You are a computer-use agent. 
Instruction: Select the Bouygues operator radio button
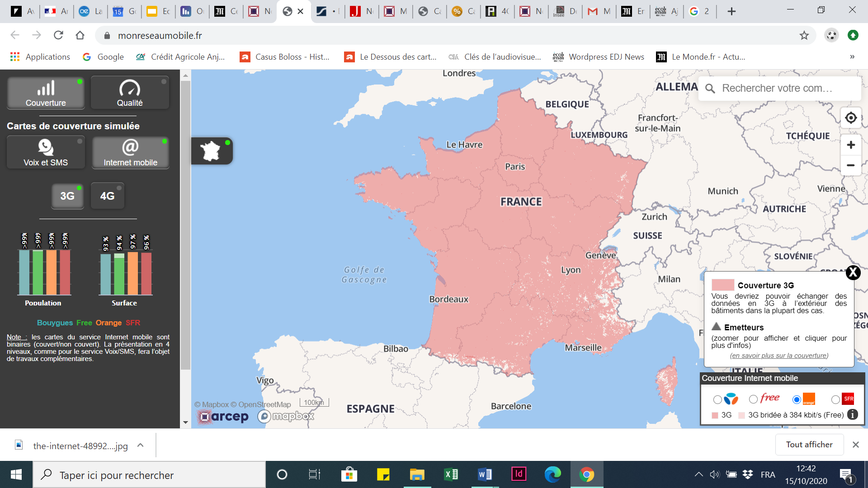[717, 399]
